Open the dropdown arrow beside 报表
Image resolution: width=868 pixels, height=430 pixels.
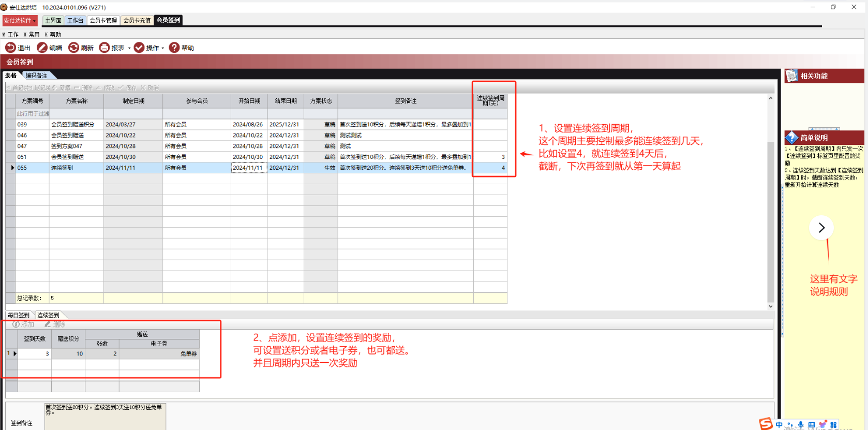[x=129, y=48]
